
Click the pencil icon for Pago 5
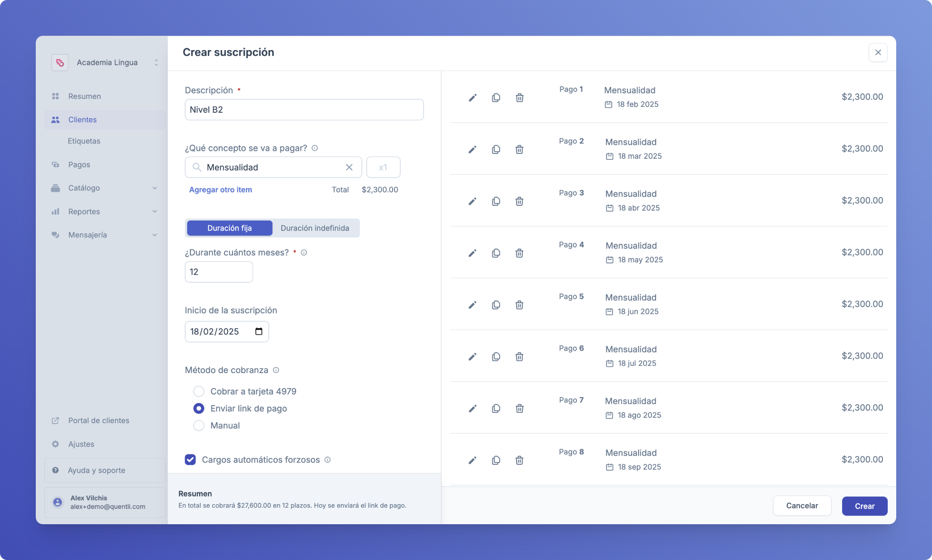[x=472, y=305]
